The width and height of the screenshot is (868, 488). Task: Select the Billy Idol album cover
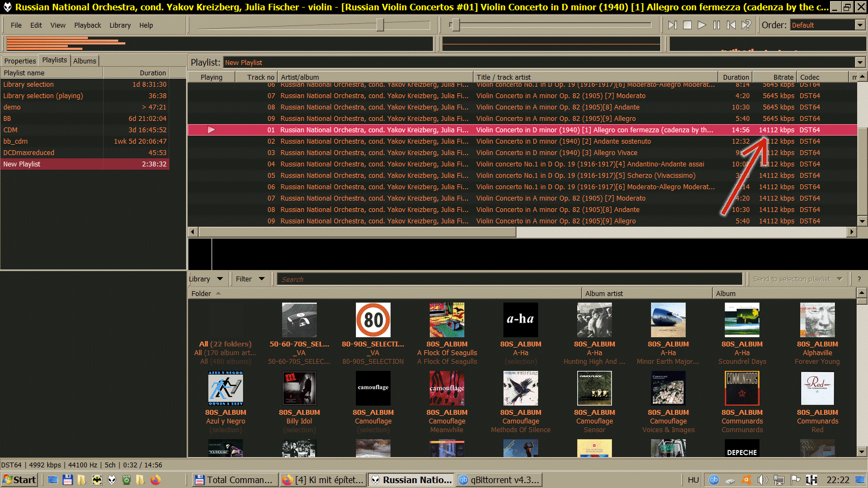pyautogui.click(x=299, y=388)
